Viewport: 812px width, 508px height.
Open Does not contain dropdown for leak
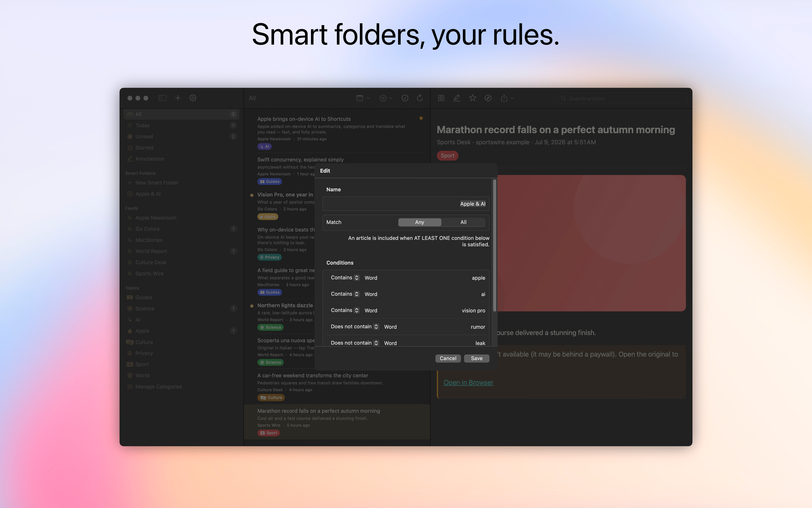(x=354, y=343)
